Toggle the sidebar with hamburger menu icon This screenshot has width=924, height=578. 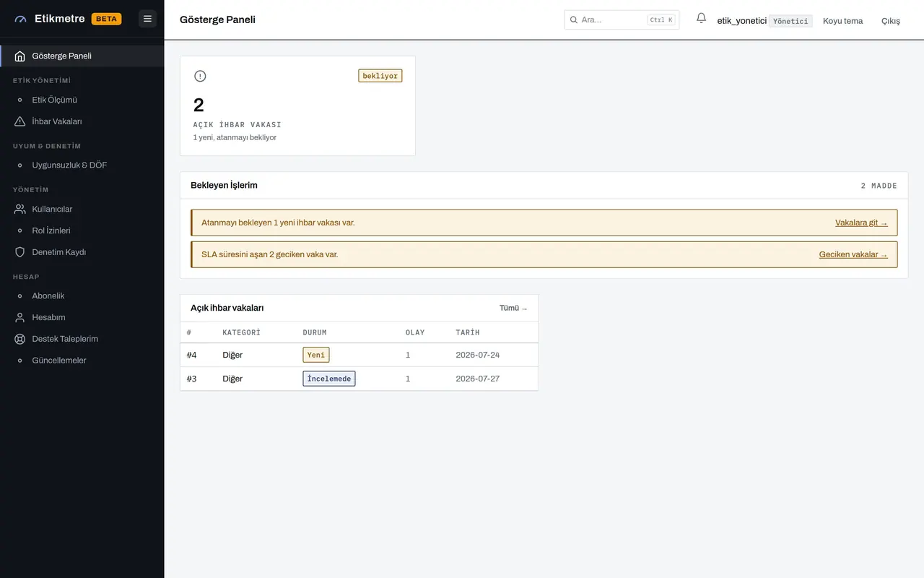point(147,19)
